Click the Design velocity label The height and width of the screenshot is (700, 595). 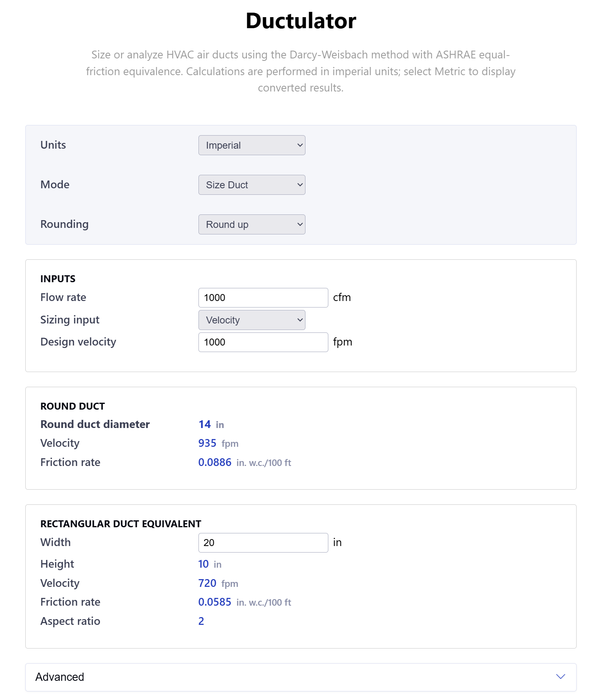tap(78, 342)
